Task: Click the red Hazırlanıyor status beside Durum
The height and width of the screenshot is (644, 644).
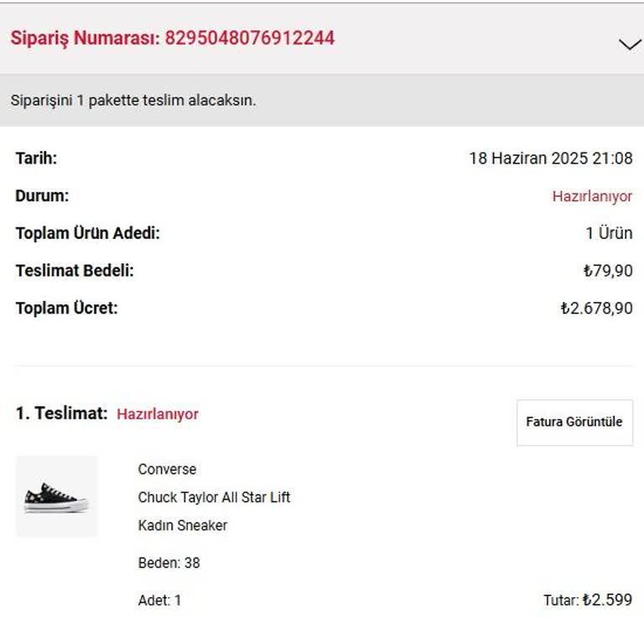Action: (x=592, y=196)
